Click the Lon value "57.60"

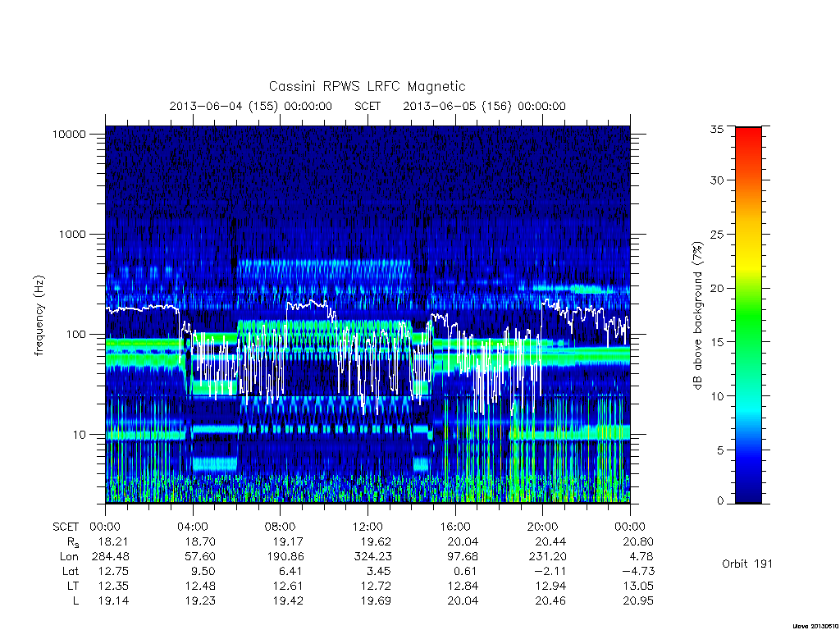tap(200, 557)
